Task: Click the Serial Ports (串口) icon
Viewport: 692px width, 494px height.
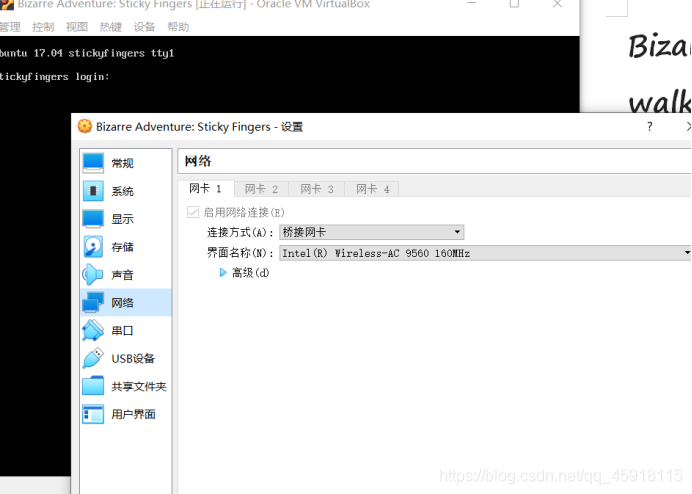Action: coord(93,330)
